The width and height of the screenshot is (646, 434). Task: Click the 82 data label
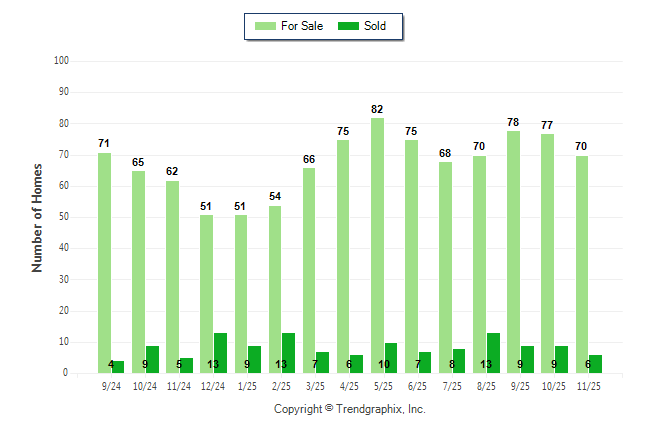(x=377, y=109)
